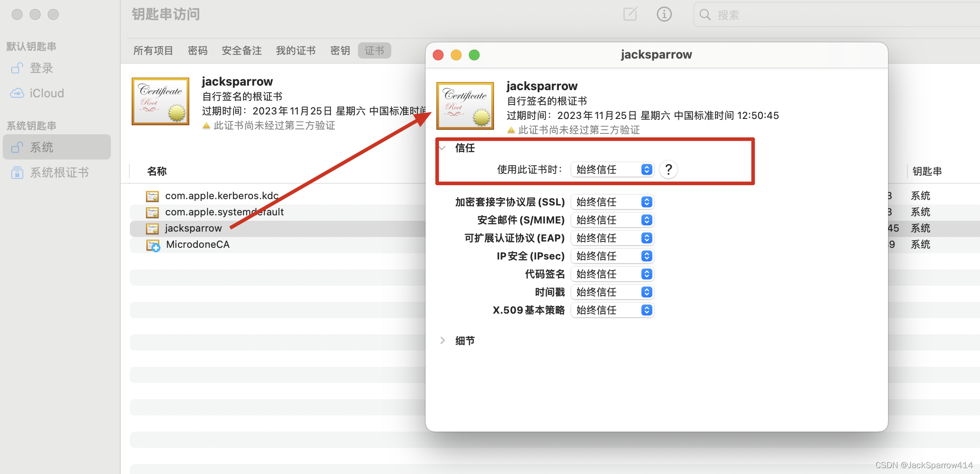The image size is (980, 474).
Task: Select the 证书 tab
Action: click(x=375, y=50)
